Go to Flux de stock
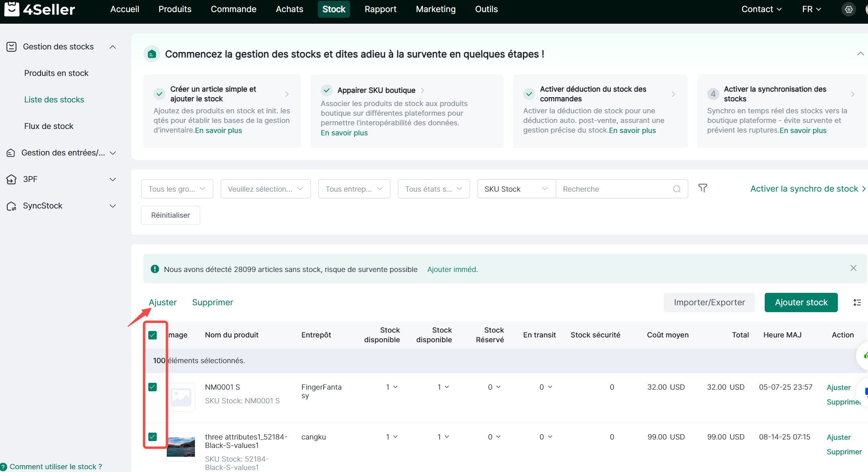The width and height of the screenshot is (868, 472). (49, 126)
